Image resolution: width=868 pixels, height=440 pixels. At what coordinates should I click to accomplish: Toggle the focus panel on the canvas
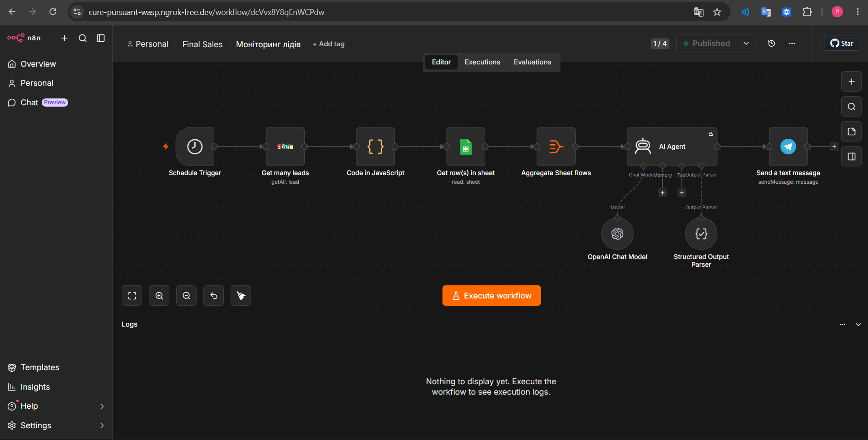click(852, 156)
